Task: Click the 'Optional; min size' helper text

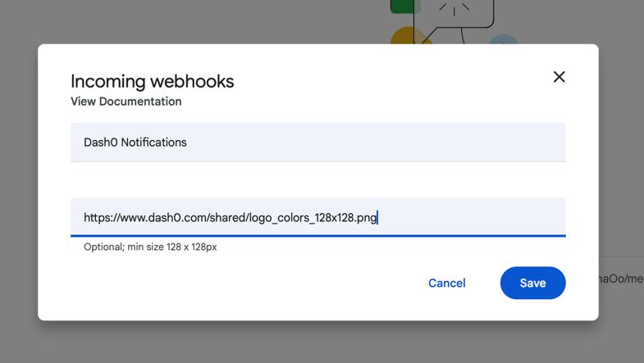Action: click(150, 247)
